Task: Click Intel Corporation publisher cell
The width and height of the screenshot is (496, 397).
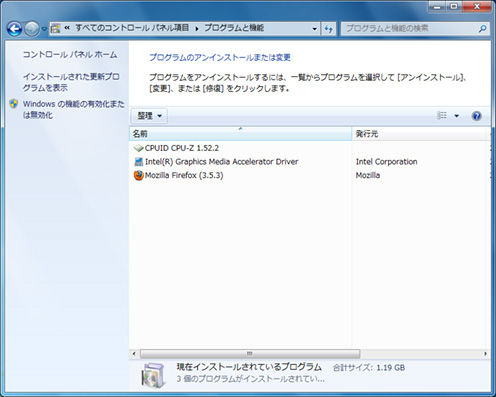Action: pyautogui.click(x=386, y=162)
